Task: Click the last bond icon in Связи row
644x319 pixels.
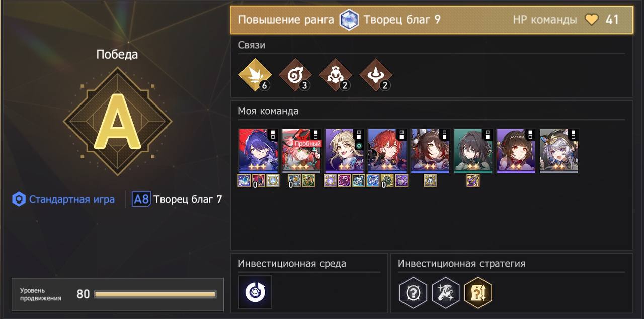Action: click(x=375, y=75)
